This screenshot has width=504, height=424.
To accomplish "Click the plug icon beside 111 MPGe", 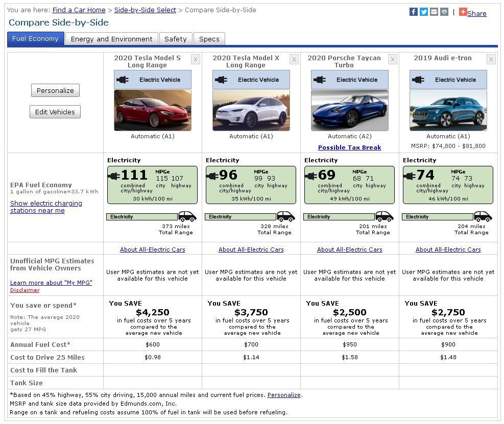I will coord(114,176).
